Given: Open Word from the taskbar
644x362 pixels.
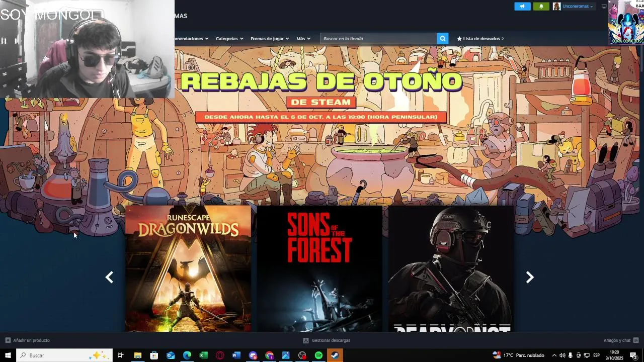Looking at the screenshot, I should (x=236, y=355).
